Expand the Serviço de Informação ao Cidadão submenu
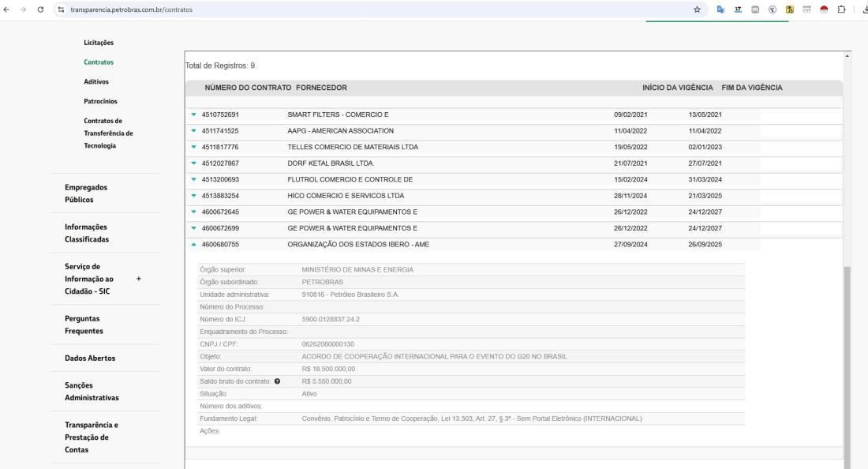868x469 pixels. pyautogui.click(x=138, y=279)
